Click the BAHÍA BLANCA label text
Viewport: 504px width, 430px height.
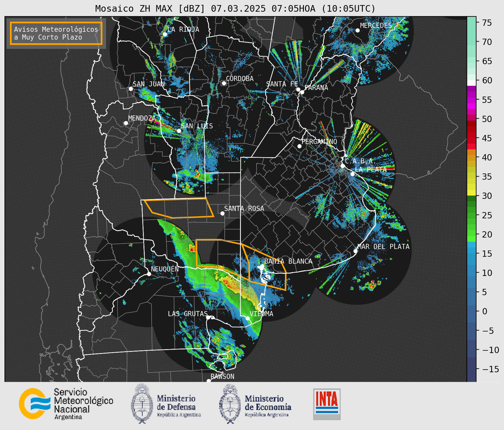[288, 261]
